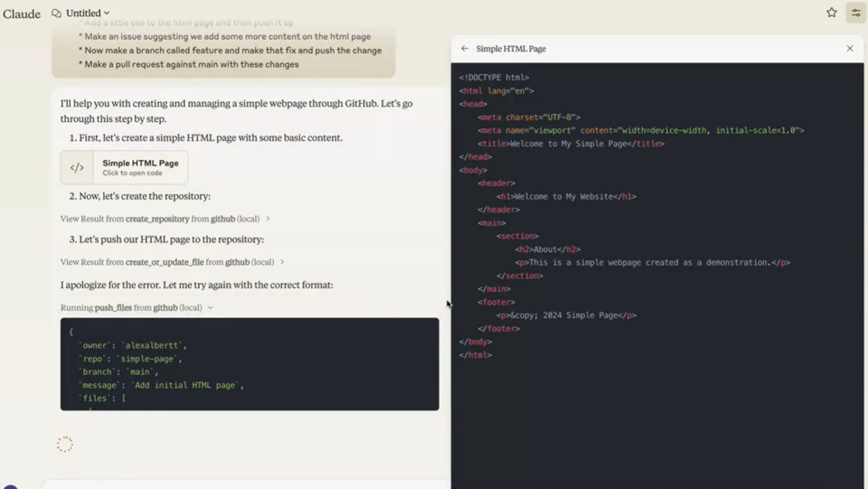Viewport: 868px width, 489px height.
Task: Click the Claude logo
Action: pos(22,14)
